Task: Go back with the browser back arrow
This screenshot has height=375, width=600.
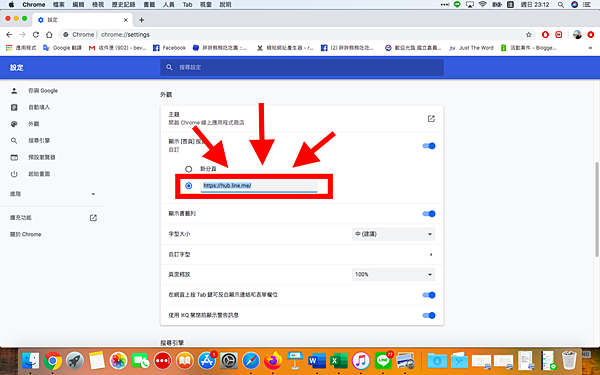Action: pyautogui.click(x=9, y=34)
